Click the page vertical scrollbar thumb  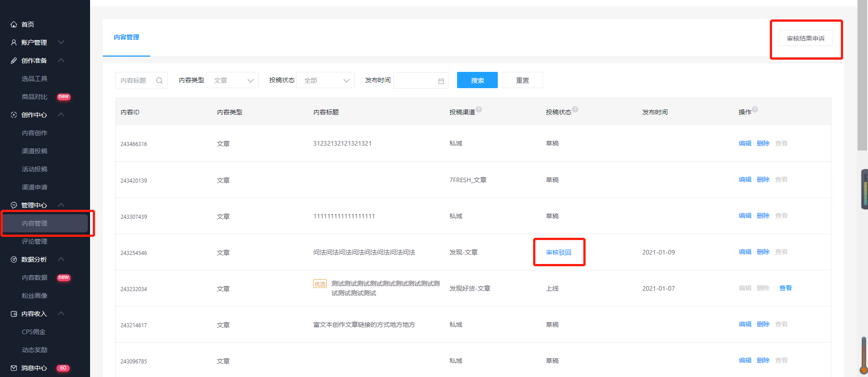tap(863, 75)
